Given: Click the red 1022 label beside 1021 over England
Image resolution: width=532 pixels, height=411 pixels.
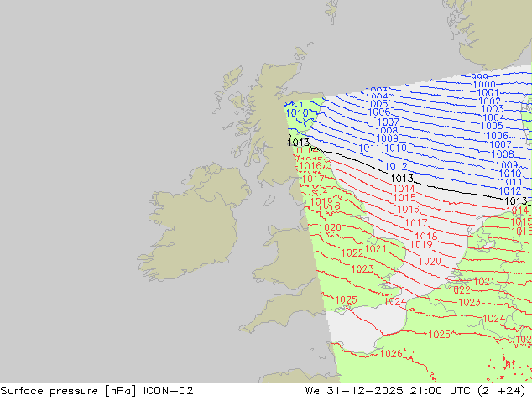Looking at the screenshot, I should pyautogui.click(x=352, y=252).
